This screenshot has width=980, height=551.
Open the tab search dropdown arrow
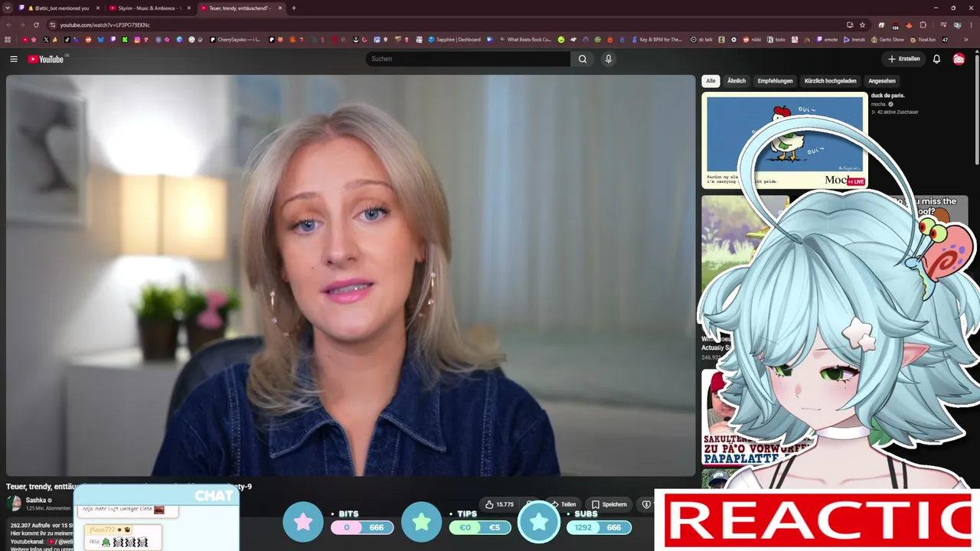(x=8, y=8)
